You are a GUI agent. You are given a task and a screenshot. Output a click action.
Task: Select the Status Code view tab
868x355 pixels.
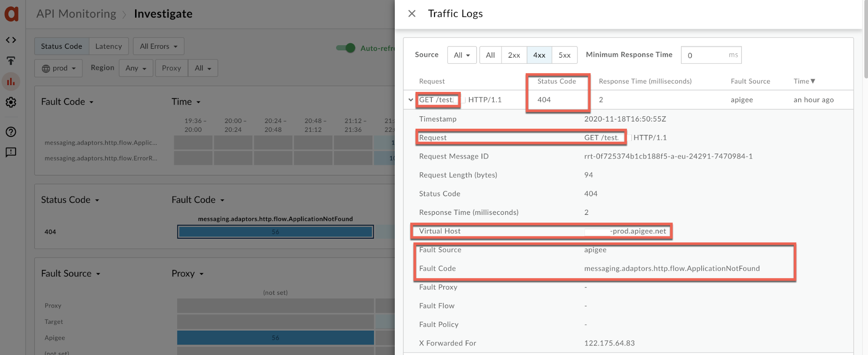coord(62,46)
